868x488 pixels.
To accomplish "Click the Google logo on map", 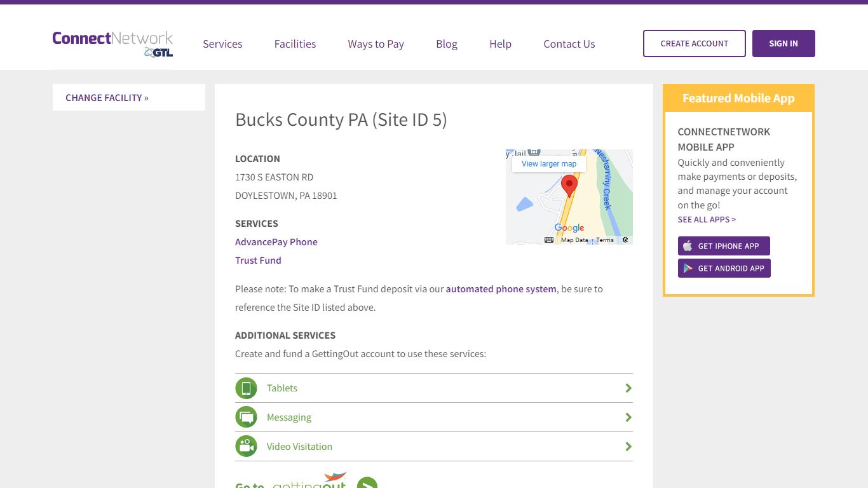I will tap(569, 227).
